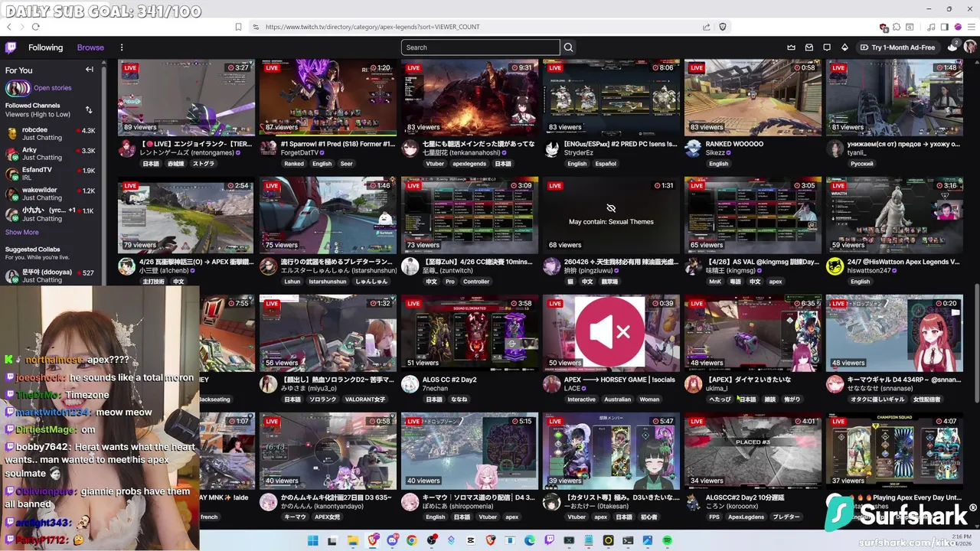Click Show More in followed channels
The width and height of the screenshot is (980, 551).
pyautogui.click(x=21, y=233)
